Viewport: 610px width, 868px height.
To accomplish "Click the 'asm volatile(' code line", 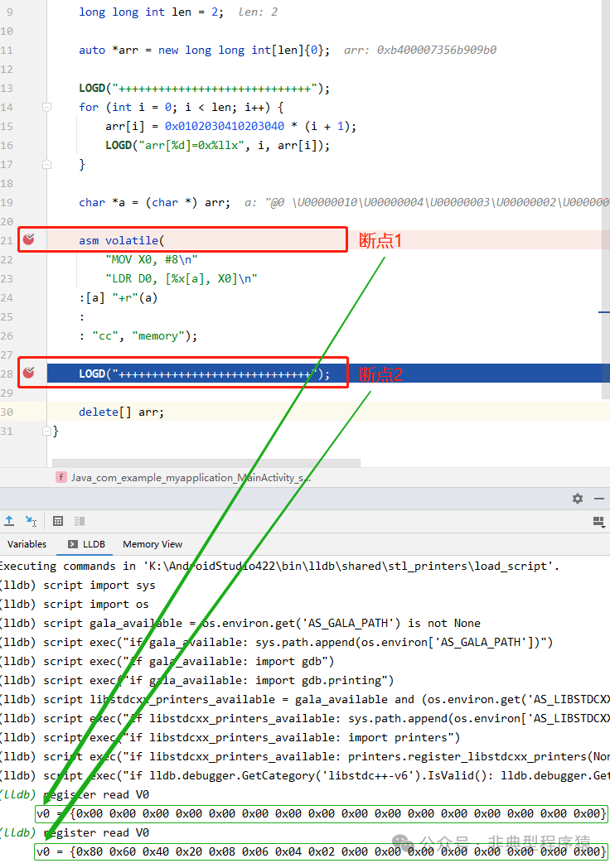I will tap(121, 240).
